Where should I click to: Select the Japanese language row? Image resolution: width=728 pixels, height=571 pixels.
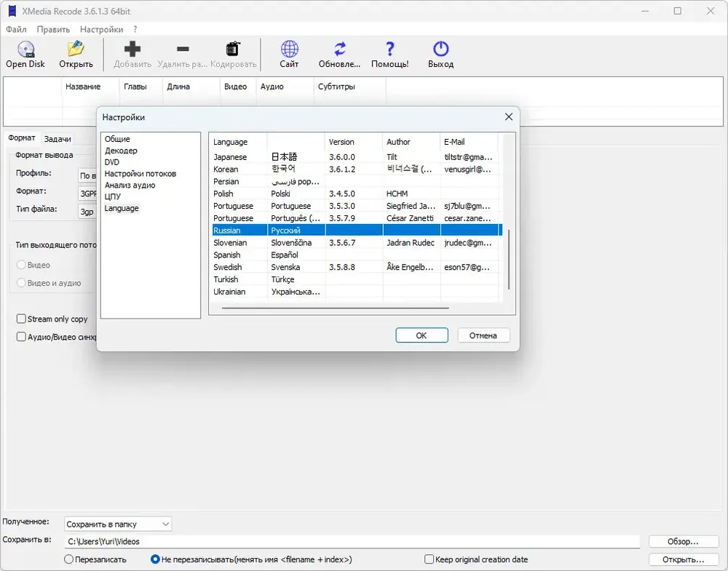point(357,157)
